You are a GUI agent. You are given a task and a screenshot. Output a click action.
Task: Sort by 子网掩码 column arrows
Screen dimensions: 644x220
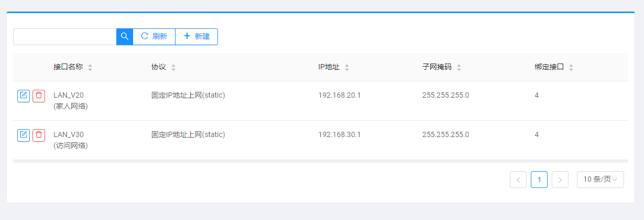coord(459,68)
